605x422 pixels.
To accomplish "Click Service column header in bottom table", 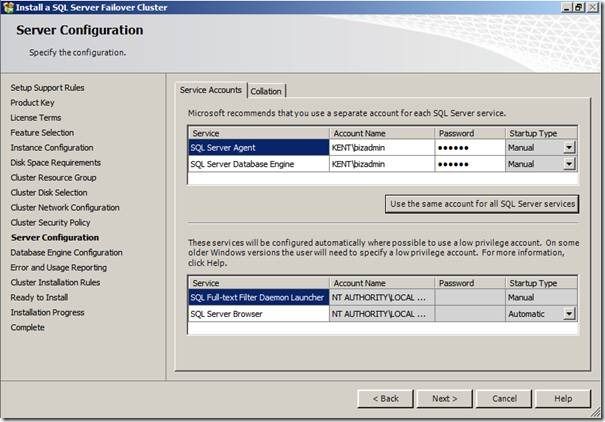I will coord(259,283).
